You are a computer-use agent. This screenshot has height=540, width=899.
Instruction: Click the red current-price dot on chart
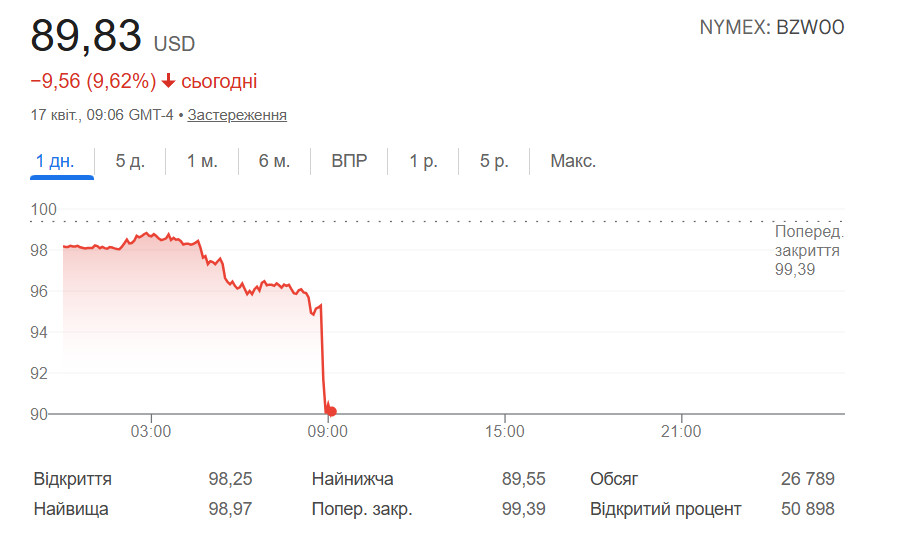(332, 411)
